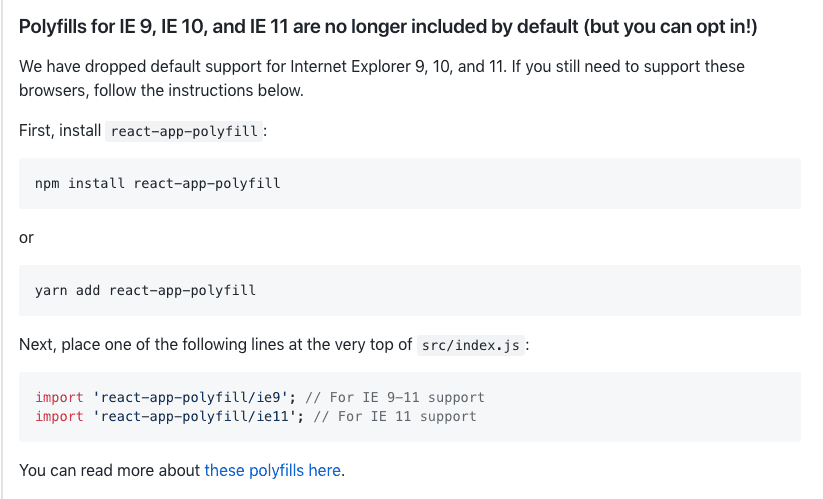
Task: Click the "We have dropped default support" paragraph
Action: (x=382, y=78)
